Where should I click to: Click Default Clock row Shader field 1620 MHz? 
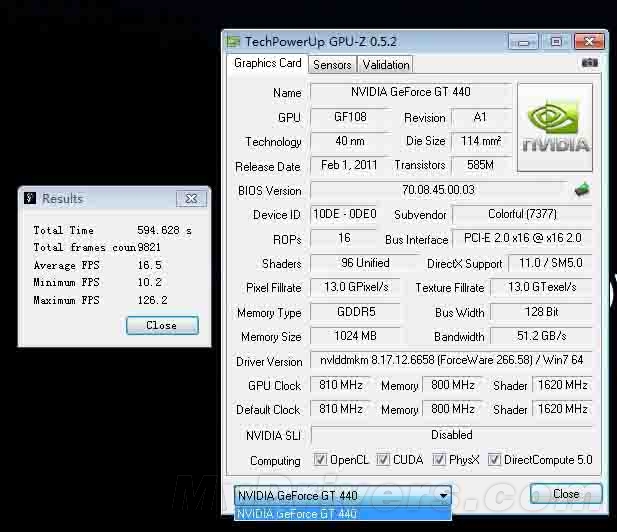pyautogui.click(x=562, y=409)
